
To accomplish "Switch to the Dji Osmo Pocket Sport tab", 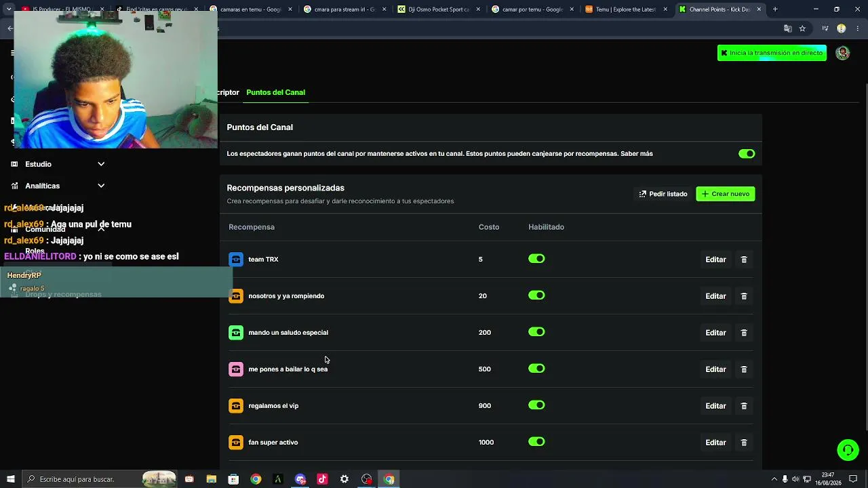I will [x=439, y=9].
